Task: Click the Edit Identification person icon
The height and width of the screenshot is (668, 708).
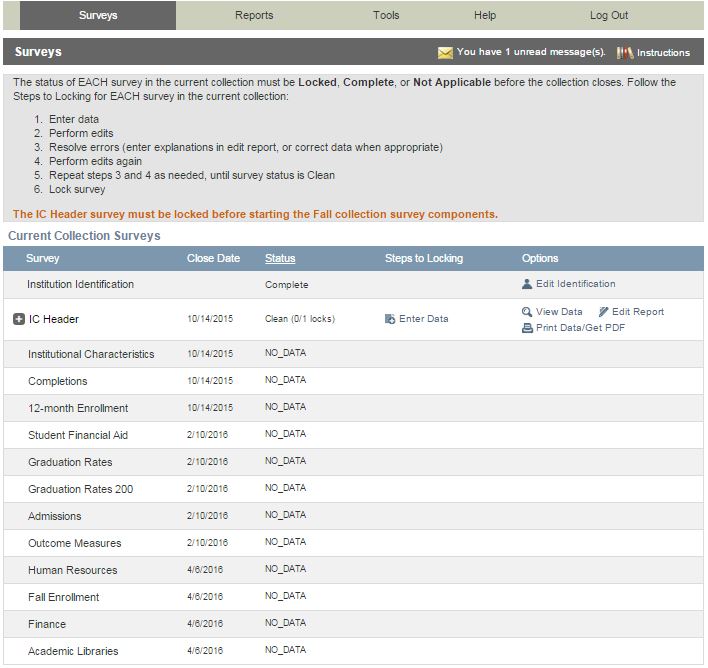Action: (x=527, y=284)
